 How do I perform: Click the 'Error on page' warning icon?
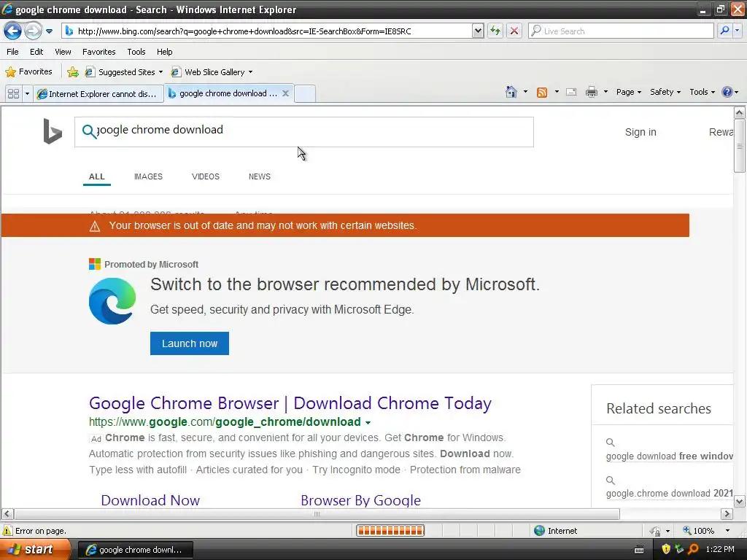click(7, 531)
